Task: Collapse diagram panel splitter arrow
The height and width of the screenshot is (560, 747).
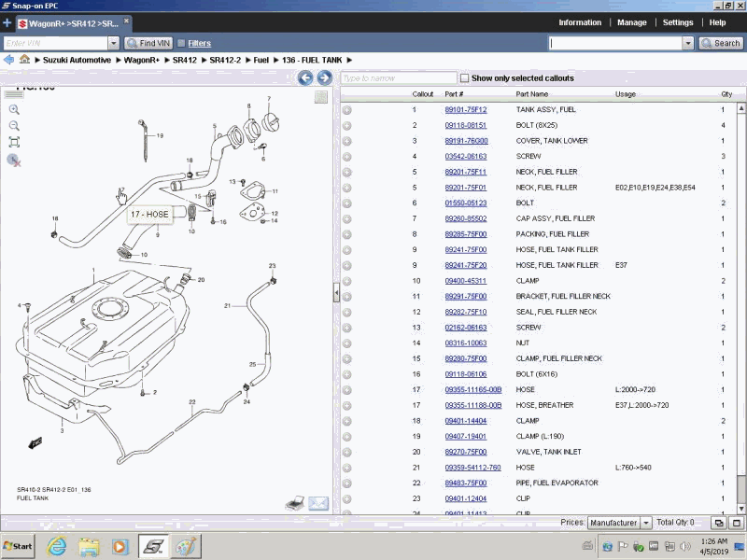Action: point(336,292)
